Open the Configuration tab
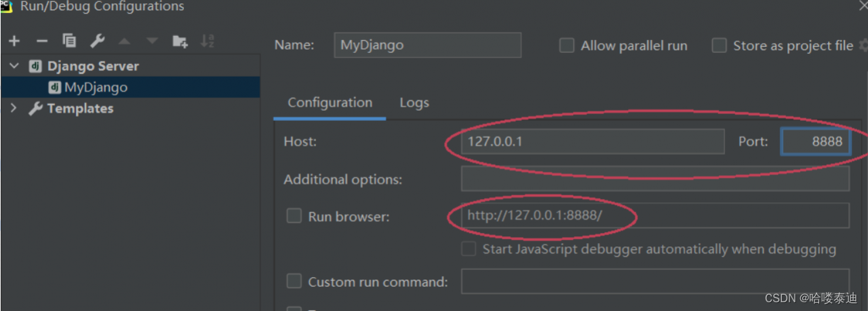The width and height of the screenshot is (868, 311). click(x=330, y=103)
